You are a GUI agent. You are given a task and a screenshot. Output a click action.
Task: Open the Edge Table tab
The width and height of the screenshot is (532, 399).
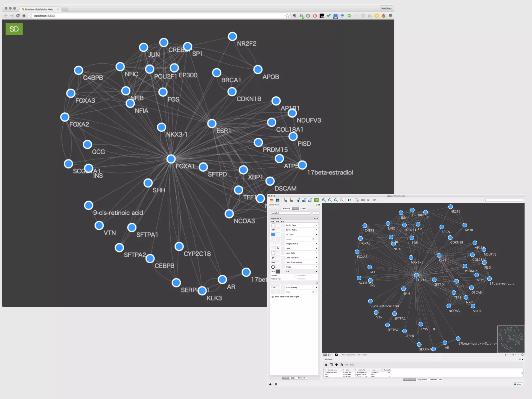(x=422, y=380)
